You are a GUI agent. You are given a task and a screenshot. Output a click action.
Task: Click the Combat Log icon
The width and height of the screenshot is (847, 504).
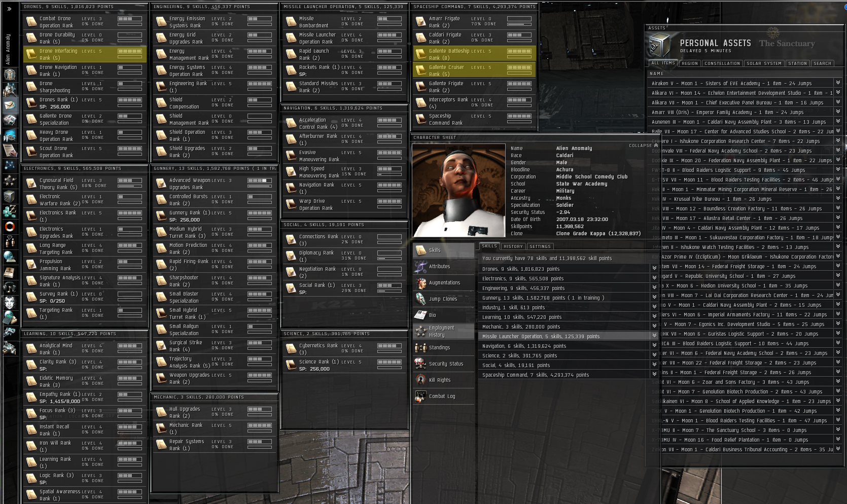[420, 396]
